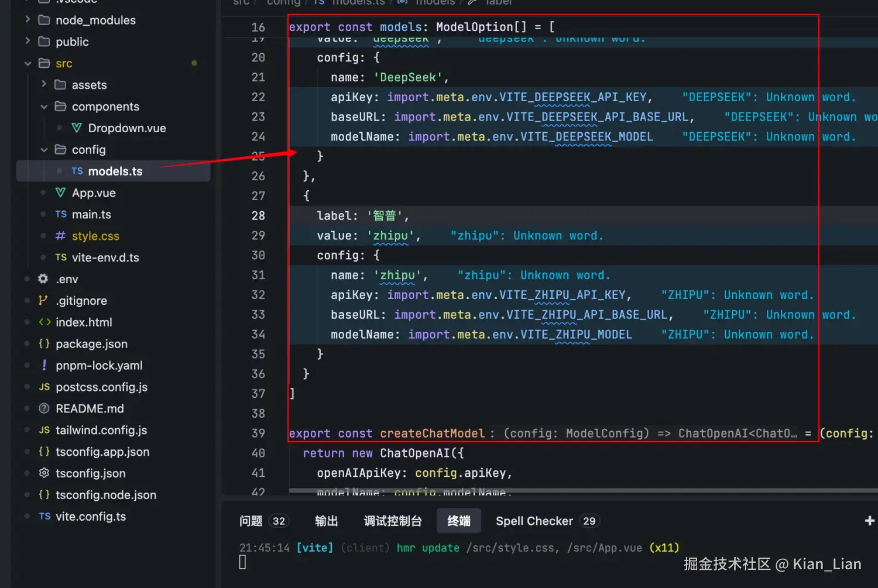Screen dimensions: 878x588
Task: Click the terminal input cursor
Action: (x=242, y=562)
